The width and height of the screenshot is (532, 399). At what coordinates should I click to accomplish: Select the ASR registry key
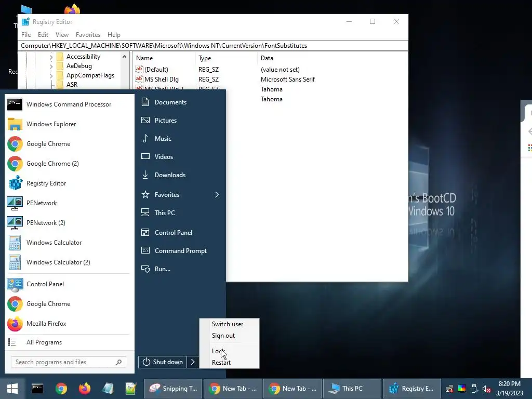(x=72, y=85)
